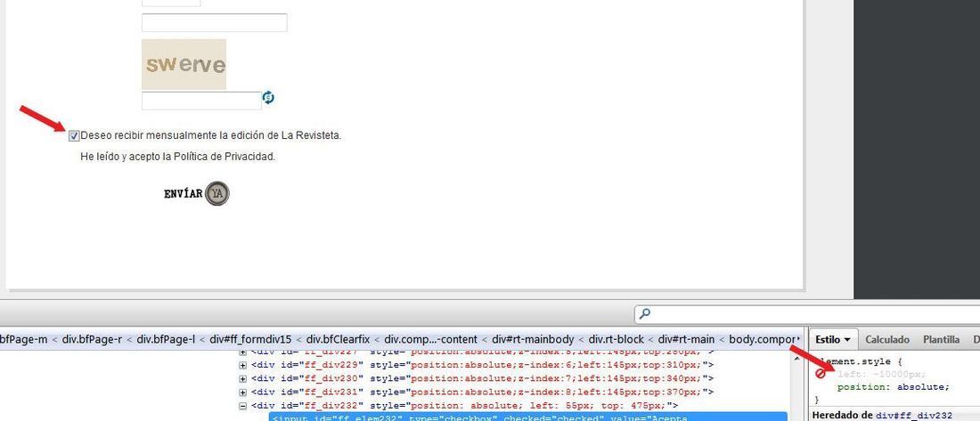Click the text field above the captcha image

coord(215,22)
